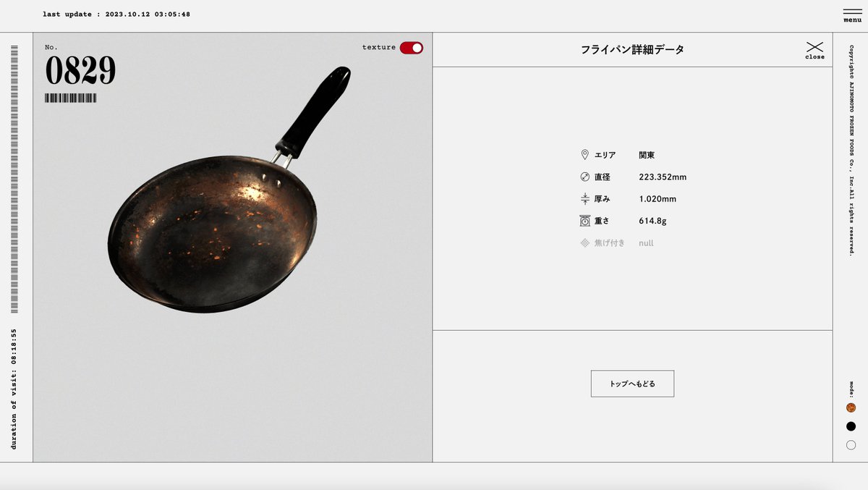Click the 厚み label
Viewport: 868px width, 490px height.
[603, 199]
